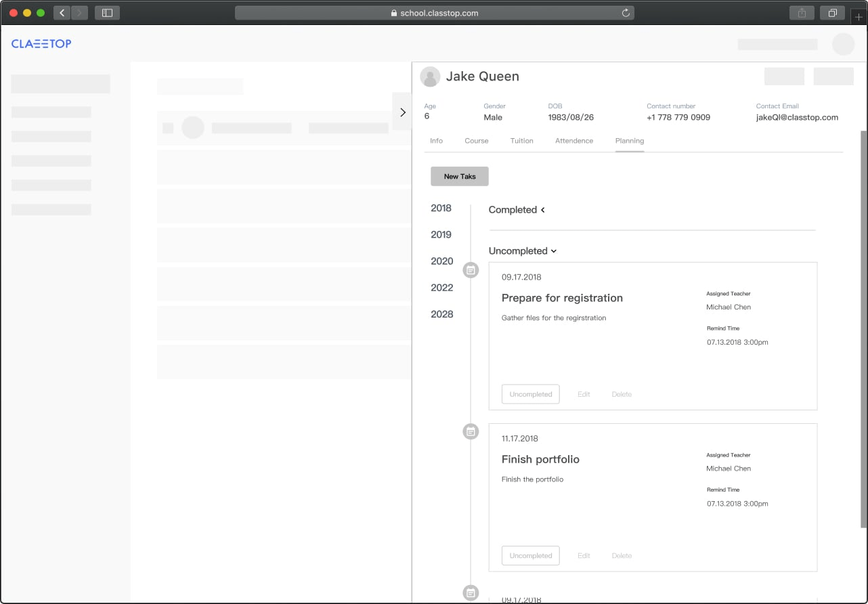Click 'Gather files for the regirstration' description
The height and width of the screenshot is (604, 868).
click(x=554, y=318)
